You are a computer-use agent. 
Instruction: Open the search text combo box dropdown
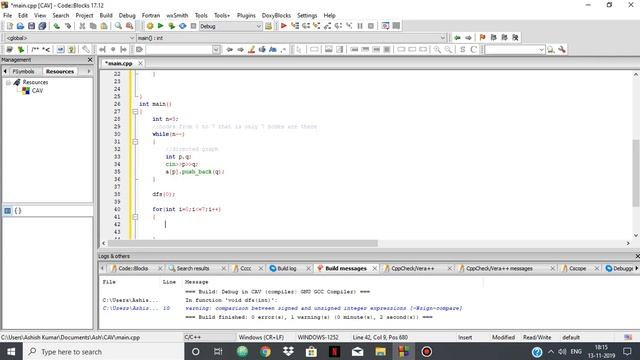coord(216,50)
